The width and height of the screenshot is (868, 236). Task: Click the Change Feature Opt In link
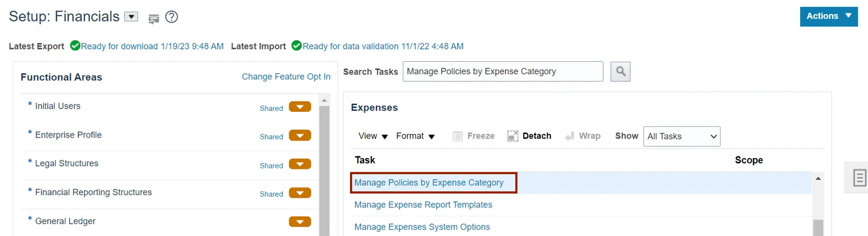[286, 77]
